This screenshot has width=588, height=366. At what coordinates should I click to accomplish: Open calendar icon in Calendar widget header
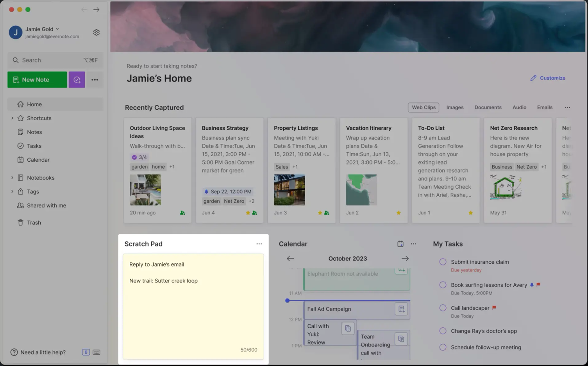pos(400,244)
